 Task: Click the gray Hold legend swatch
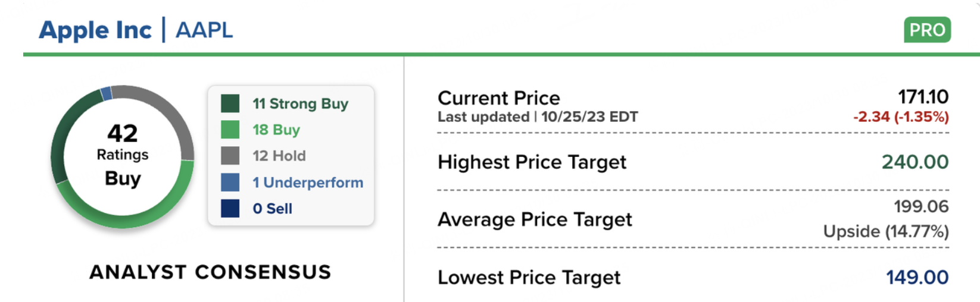click(230, 156)
